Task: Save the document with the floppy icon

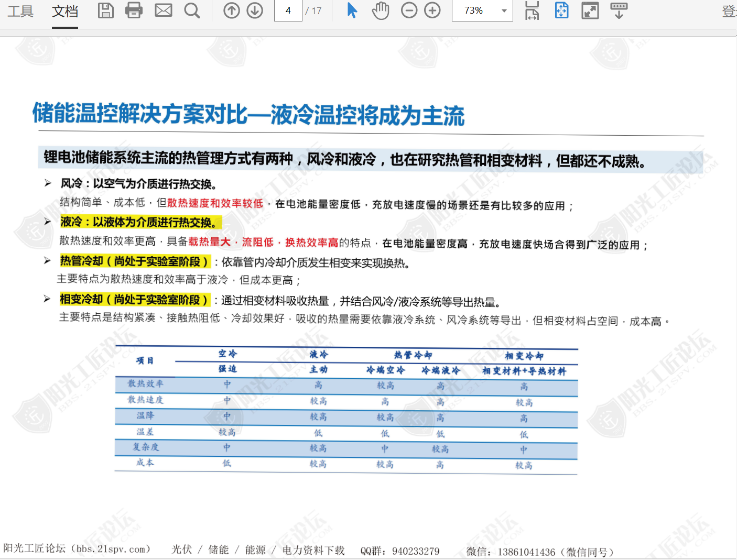Action: (106, 10)
